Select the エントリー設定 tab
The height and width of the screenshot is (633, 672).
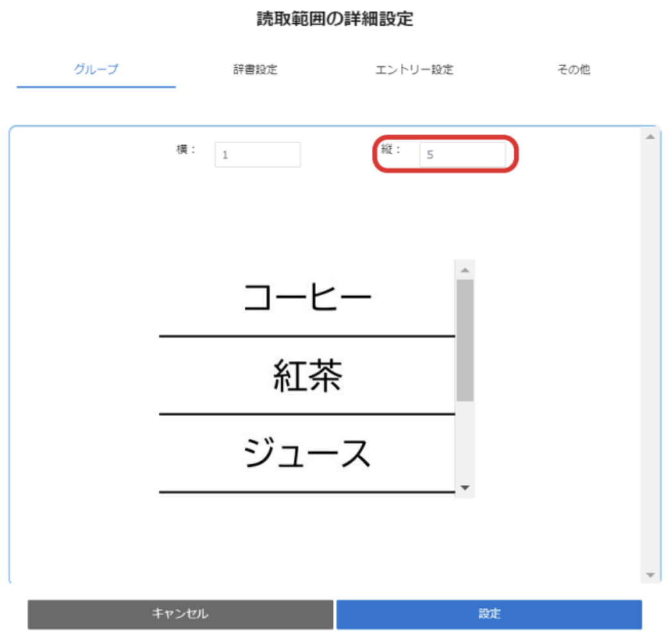414,70
